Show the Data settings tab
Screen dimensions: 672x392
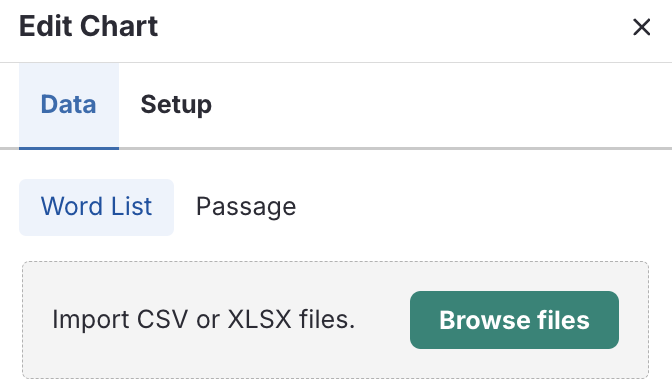tap(69, 105)
